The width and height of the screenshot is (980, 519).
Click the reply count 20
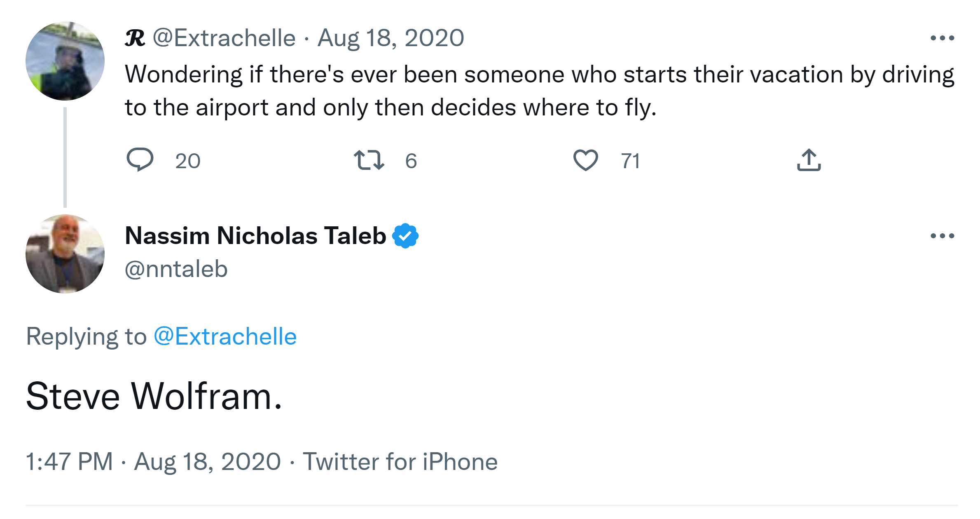coord(188,161)
